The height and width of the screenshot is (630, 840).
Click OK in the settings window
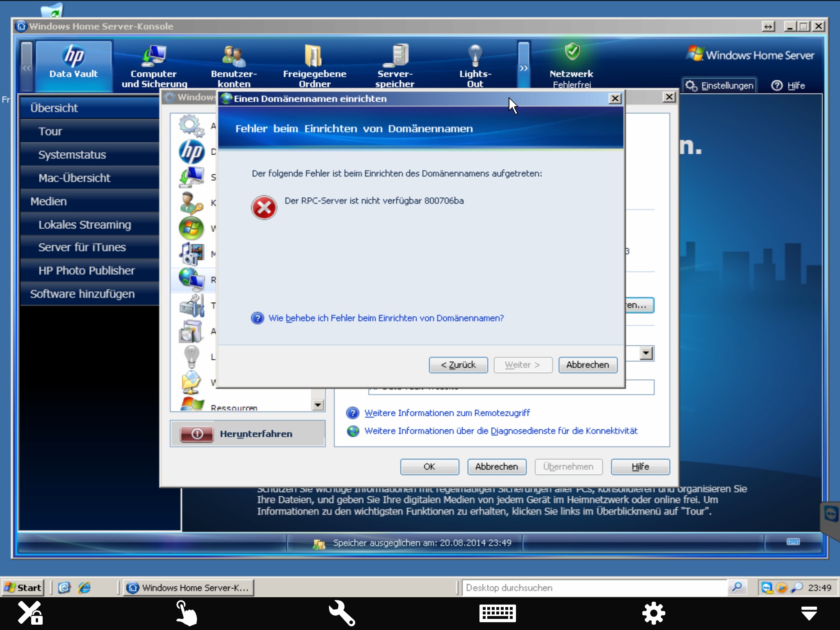pos(429,467)
